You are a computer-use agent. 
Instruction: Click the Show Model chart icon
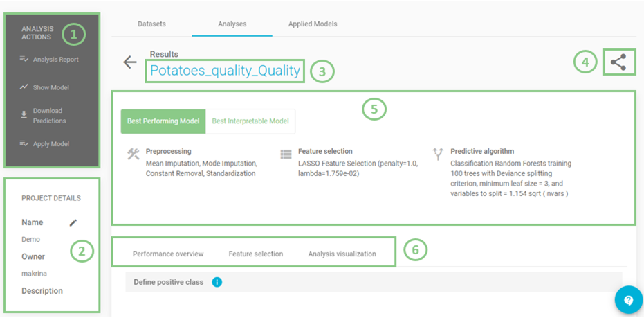click(24, 87)
